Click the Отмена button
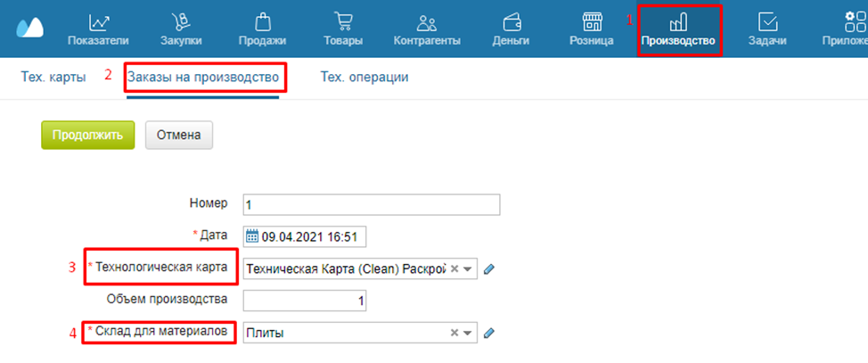868x363 pixels. (179, 136)
